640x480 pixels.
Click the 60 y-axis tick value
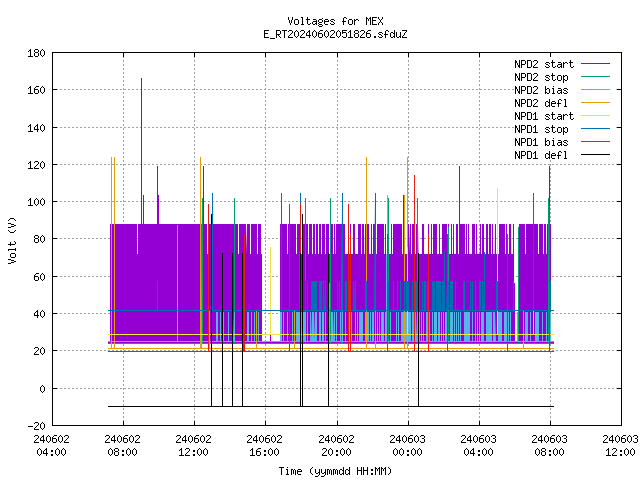(39, 277)
